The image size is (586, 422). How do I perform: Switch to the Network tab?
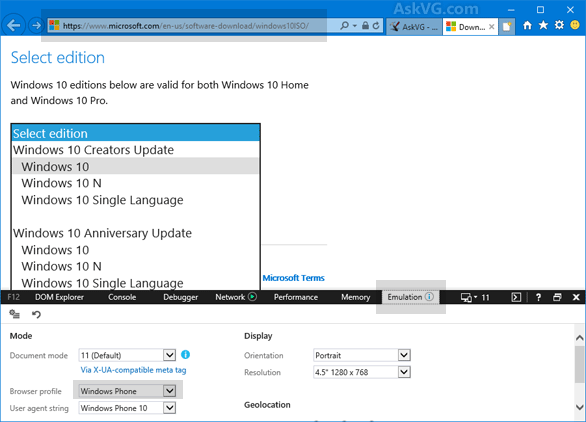tap(230, 297)
